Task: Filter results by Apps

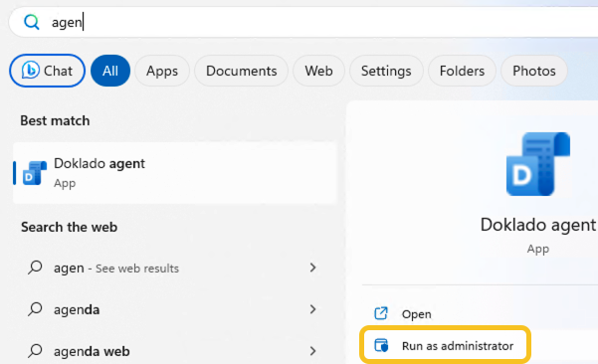Action: [x=162, y=71]
